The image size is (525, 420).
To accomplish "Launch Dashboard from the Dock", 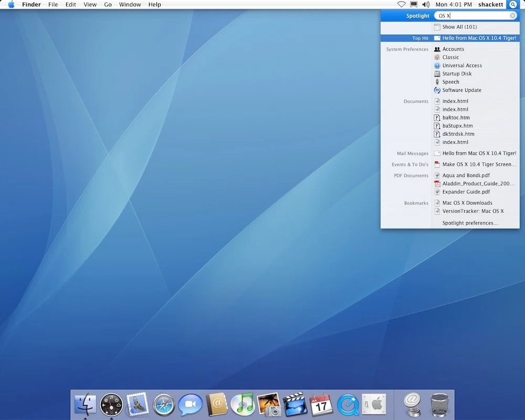I will (x=111, y=405).
